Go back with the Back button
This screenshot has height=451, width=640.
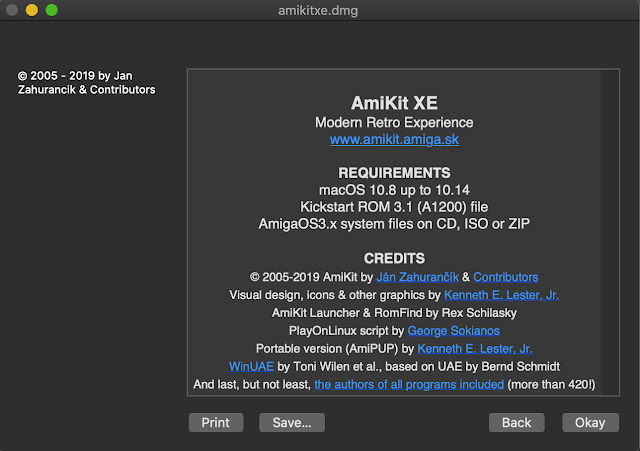(516, 422)
